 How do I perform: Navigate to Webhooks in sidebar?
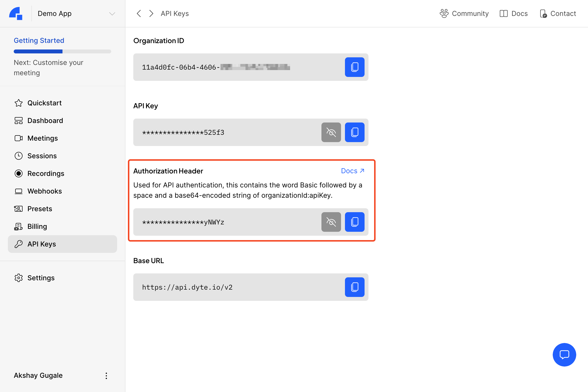pyautogui.click(x=45, y=191)
